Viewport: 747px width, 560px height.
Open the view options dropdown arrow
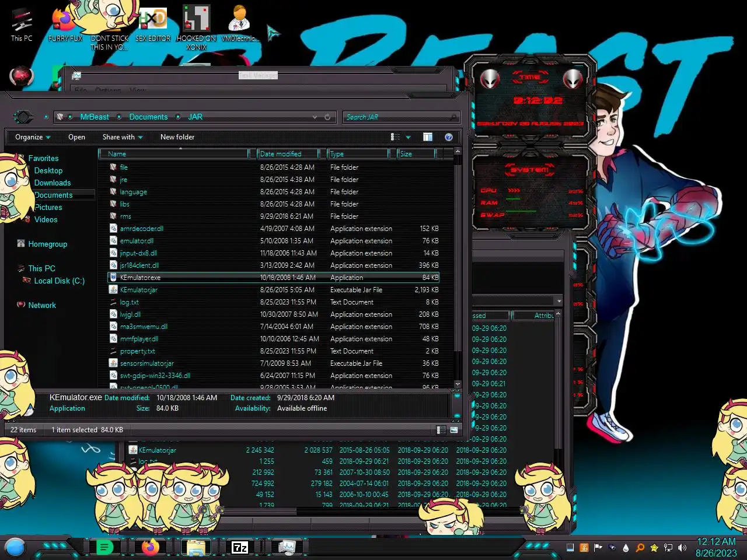pyautogui.click(x=408, y=137)
